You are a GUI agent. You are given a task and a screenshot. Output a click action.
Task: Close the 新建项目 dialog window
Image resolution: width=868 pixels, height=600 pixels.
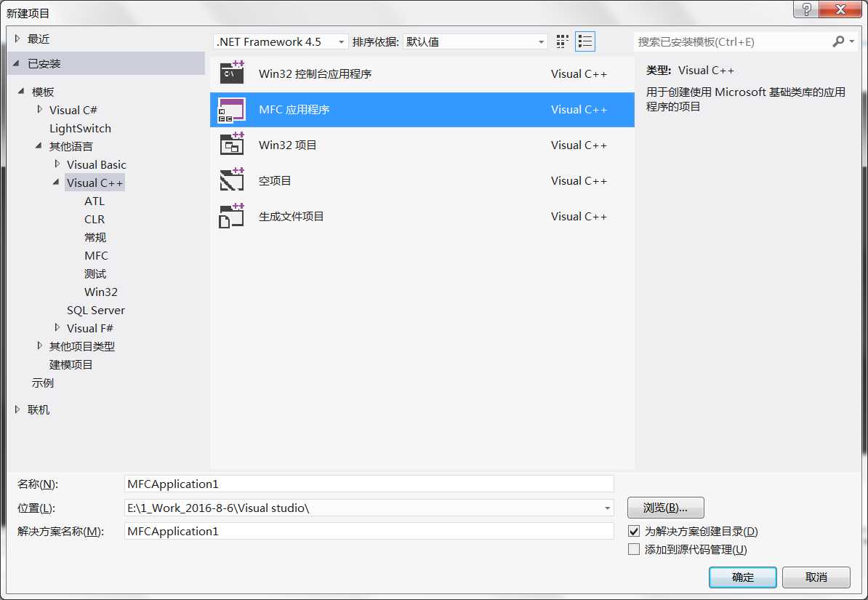(x=840, y=9)
